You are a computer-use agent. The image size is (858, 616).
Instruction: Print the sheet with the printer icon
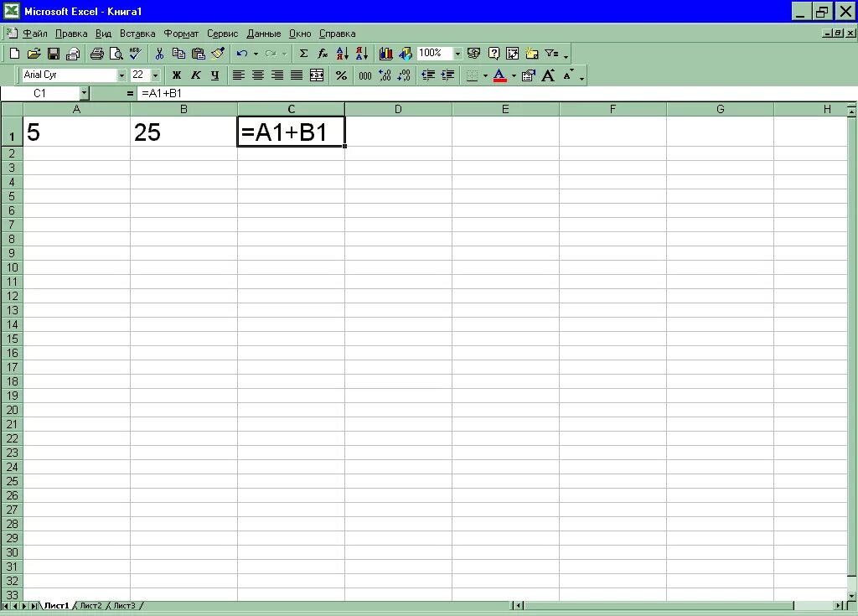[x=97, y=53]
